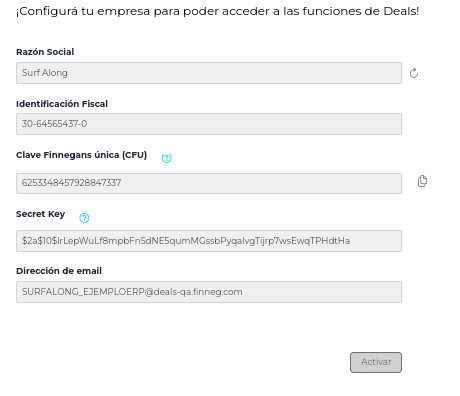Click the Activar button

(376, 362)
